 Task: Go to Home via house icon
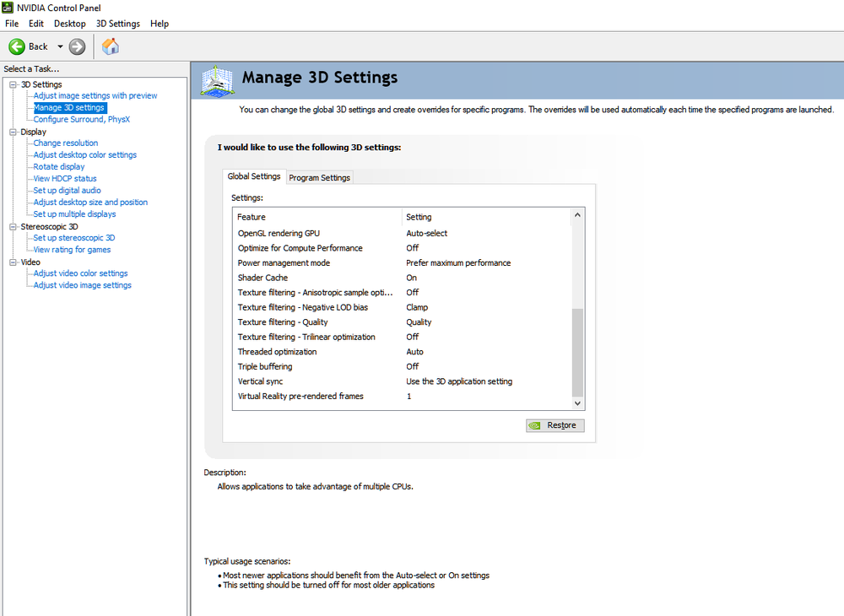pyautogui.click(x=111, y=46)
